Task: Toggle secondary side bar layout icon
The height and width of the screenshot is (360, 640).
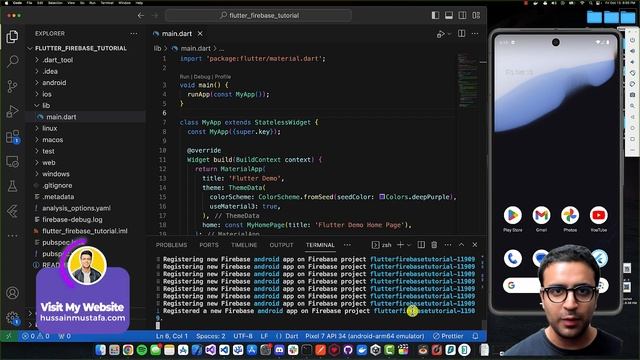Action: click(462, 16)
